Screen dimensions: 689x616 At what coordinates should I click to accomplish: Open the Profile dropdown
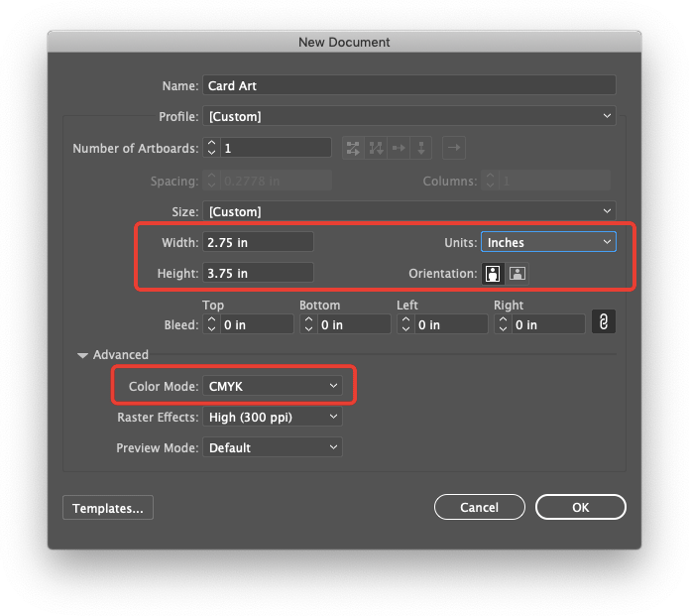coord(409,116)
